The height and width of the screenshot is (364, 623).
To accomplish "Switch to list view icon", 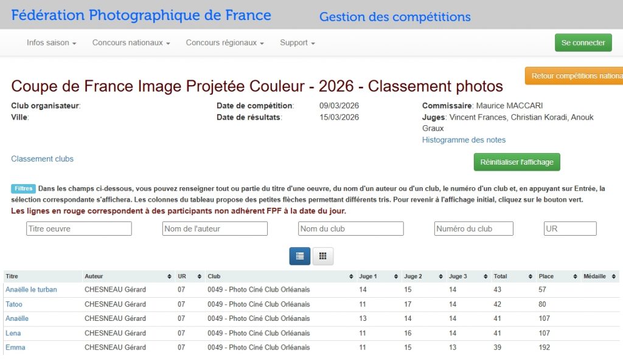I will pos(299,256).
